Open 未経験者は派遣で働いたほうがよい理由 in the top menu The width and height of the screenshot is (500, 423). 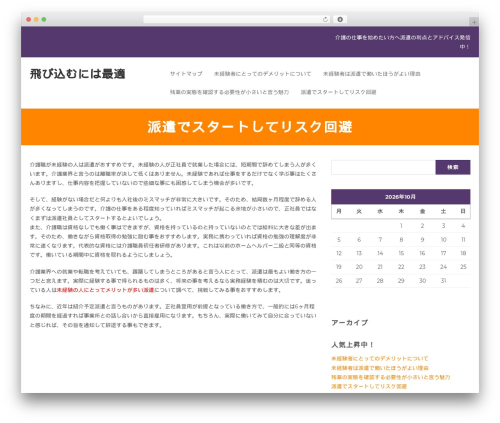click(371, 74)
